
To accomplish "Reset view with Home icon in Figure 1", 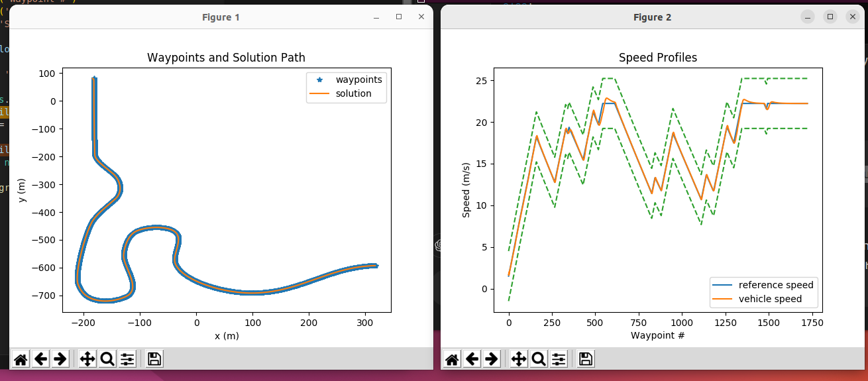I will click(x=21, y=359).
